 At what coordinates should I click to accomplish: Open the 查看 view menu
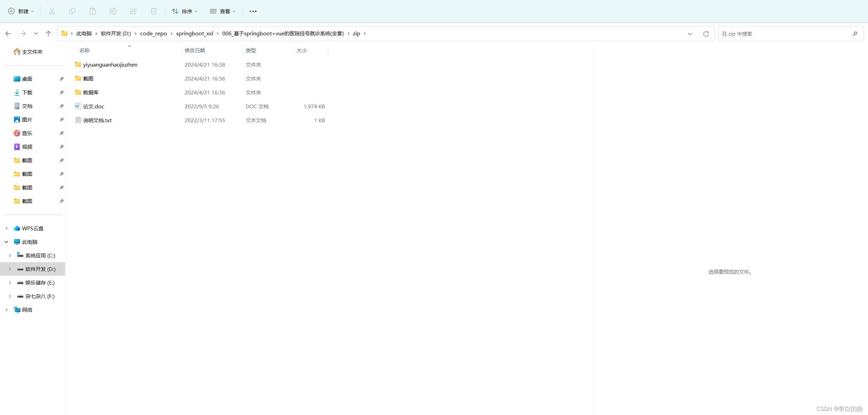pyautogui.click(x=222, y=11)
